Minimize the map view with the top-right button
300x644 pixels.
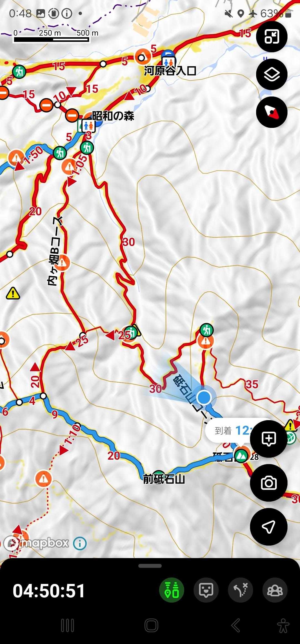271,36
